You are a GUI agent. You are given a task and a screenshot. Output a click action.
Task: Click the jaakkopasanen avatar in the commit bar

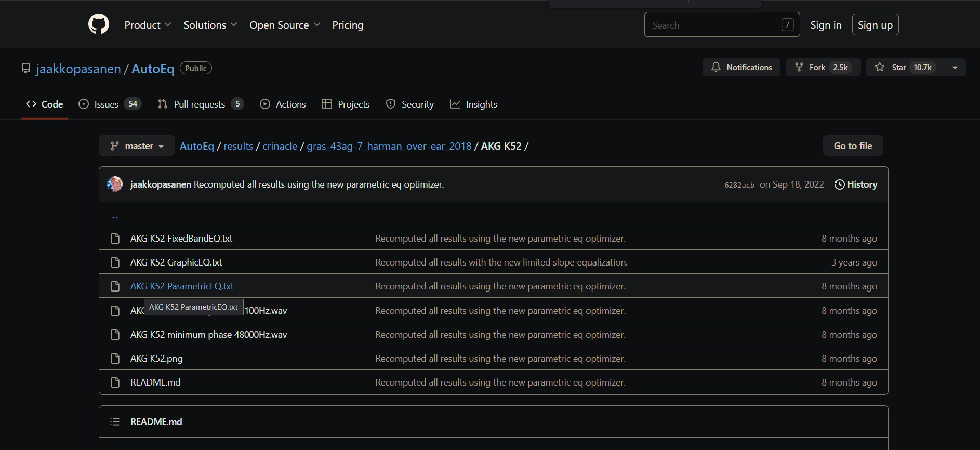pyautogui.click(x=115, y=184)
